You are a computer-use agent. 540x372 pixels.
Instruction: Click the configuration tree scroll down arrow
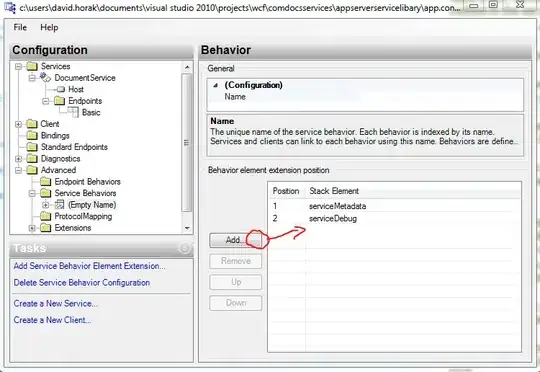(187, 228)
